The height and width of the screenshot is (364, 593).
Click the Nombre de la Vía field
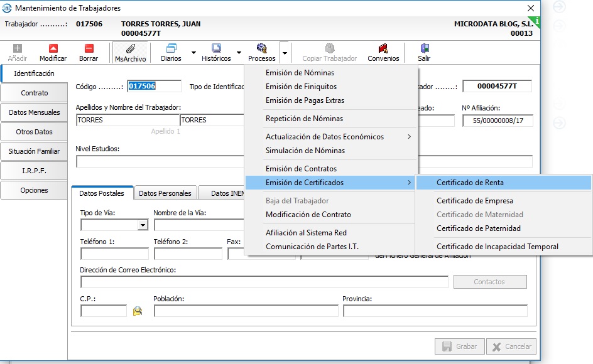[x=199, y=225]
